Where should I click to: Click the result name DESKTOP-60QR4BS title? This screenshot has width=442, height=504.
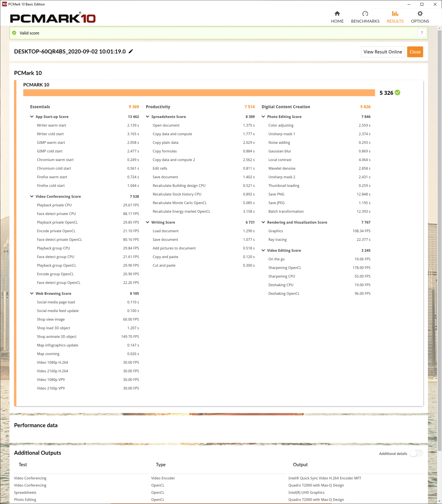coord(70,51)
